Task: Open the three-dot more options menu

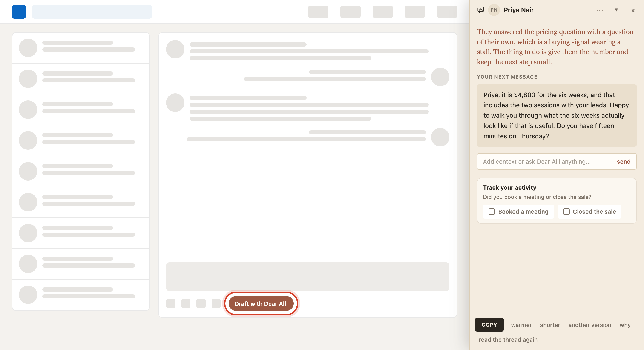Action: [600, 10]
